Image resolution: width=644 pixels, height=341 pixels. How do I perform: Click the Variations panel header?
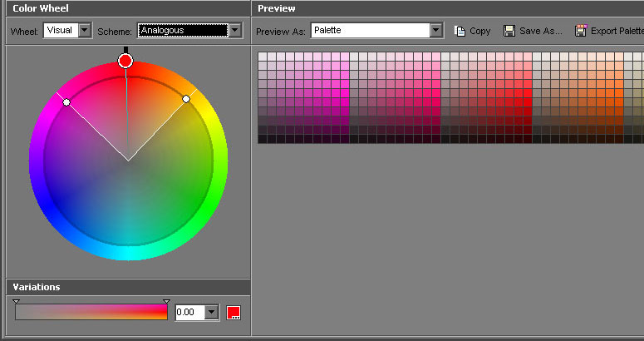point(128,287)
